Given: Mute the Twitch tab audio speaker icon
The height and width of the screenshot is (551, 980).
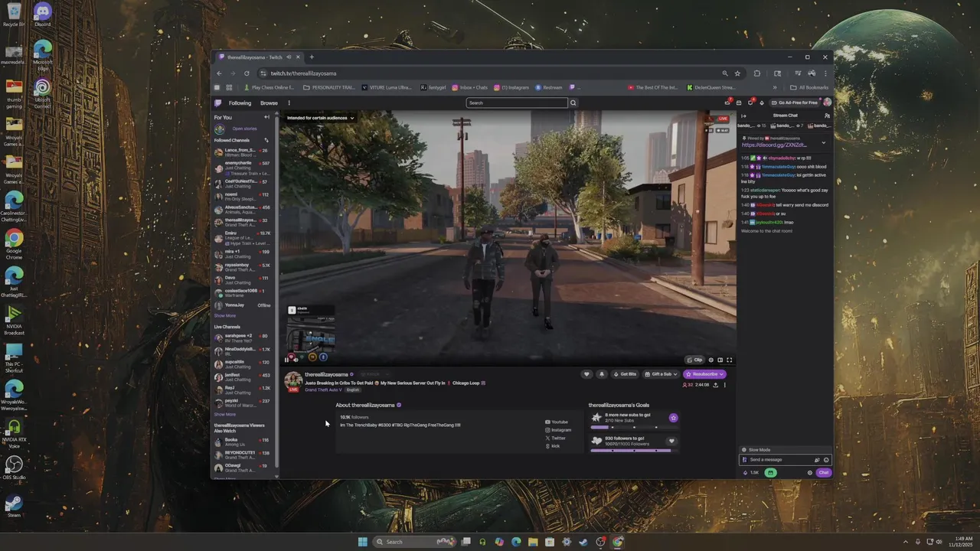Looking at the screenshot, I should click(x=289, y=57).
